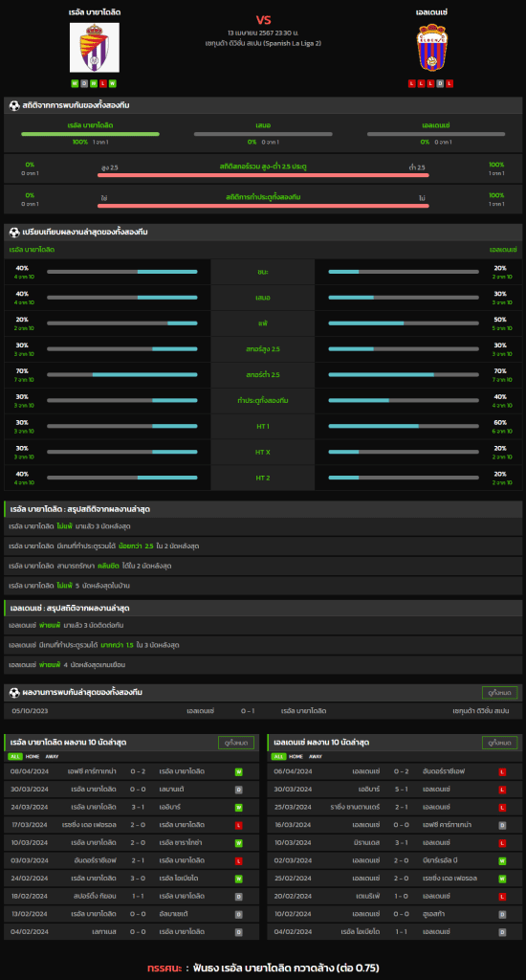Image resolution: width=526 pixels, height=980 pixels.
Task: Open 'ดูทั้งหมด' button for Valladolid last 10 matches
Action: coord(236,743)
